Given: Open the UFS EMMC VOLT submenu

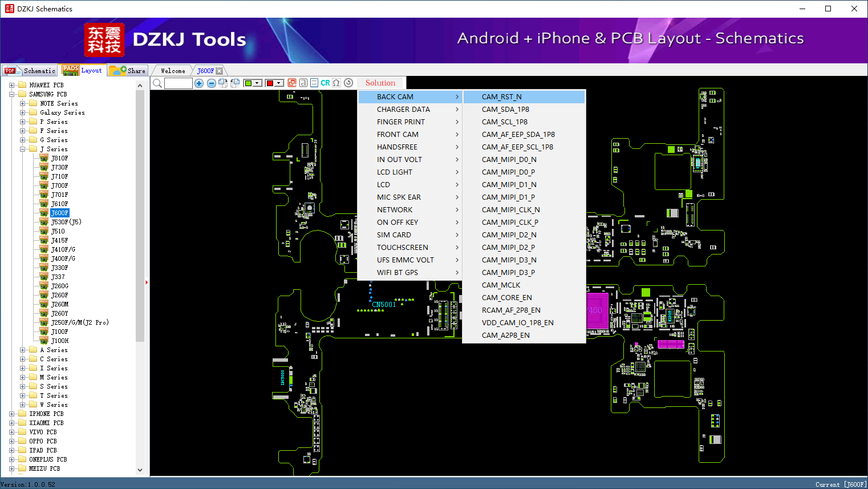Looking at the screenshot, I should click(x=410, y=260).
